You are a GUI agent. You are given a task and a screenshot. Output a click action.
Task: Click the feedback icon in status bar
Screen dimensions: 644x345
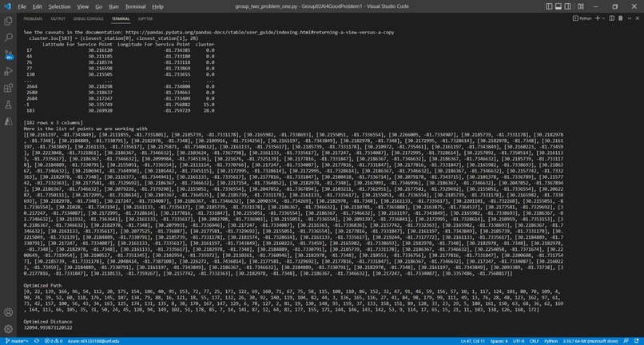pyautogui.click(x=626, y=341)
